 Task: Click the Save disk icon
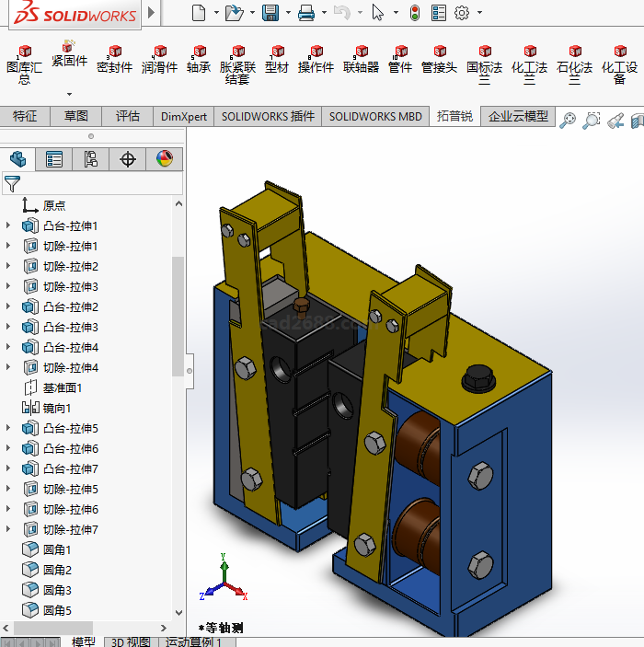[x=270, y=13]
